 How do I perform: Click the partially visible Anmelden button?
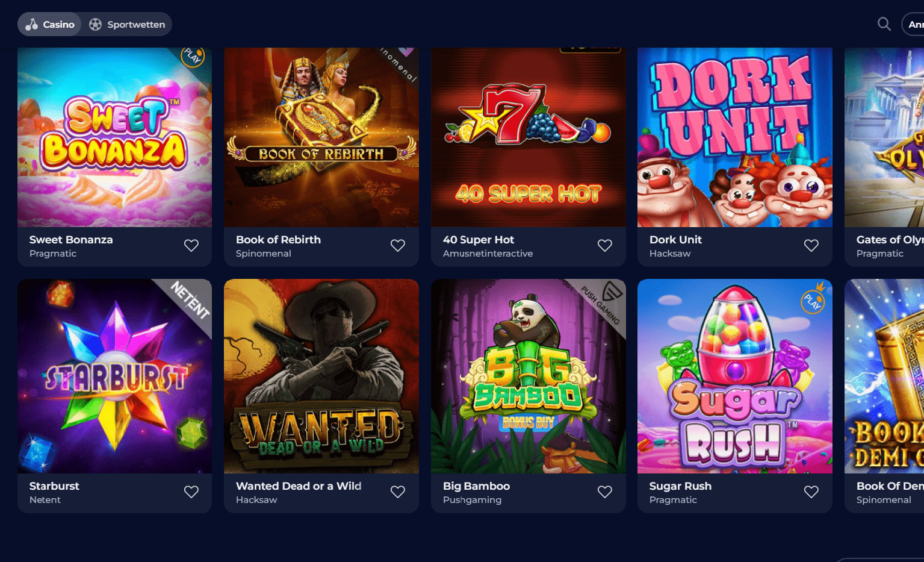(913, 24)
